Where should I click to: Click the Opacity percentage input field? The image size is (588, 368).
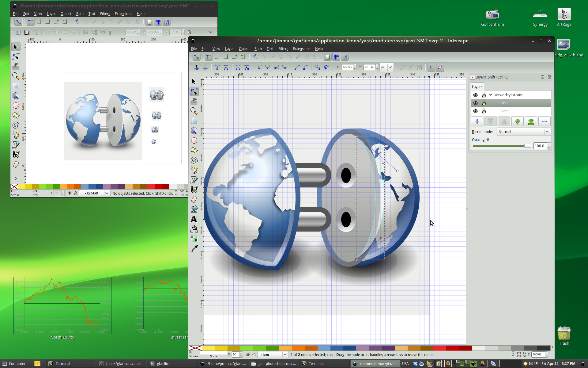tap(538, 145)
